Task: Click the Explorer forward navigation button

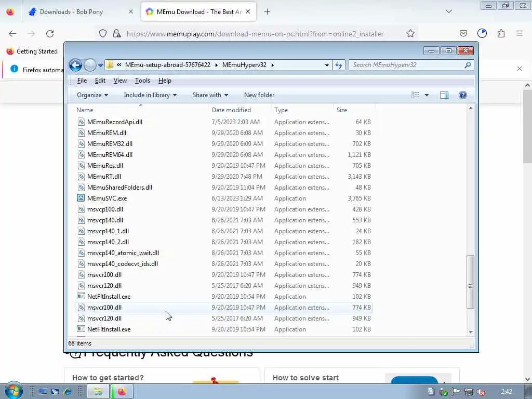Action: (x=90, y=65)
